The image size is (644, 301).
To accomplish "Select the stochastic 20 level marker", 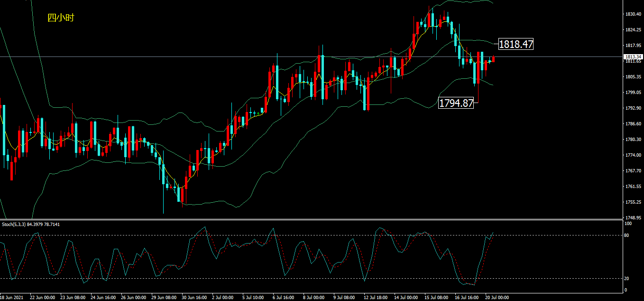I will [x=626, y=278].
